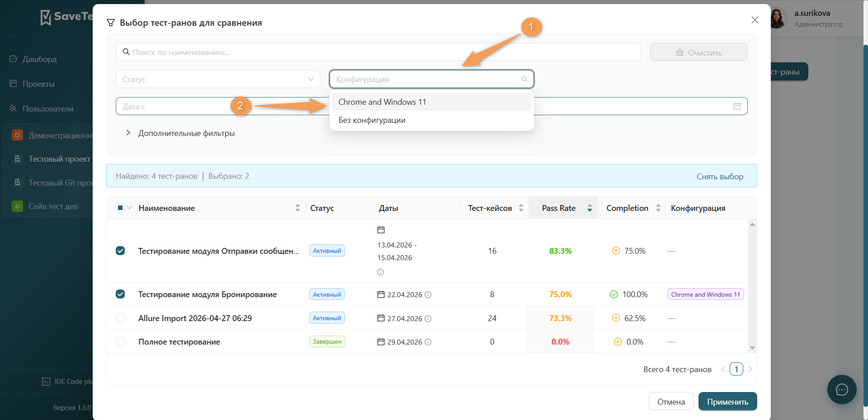Sort by Pass Rate column arrows

590,208
